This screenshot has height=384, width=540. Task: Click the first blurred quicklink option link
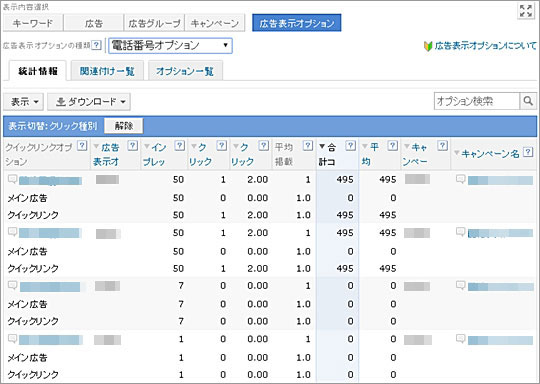click(50, 180)
